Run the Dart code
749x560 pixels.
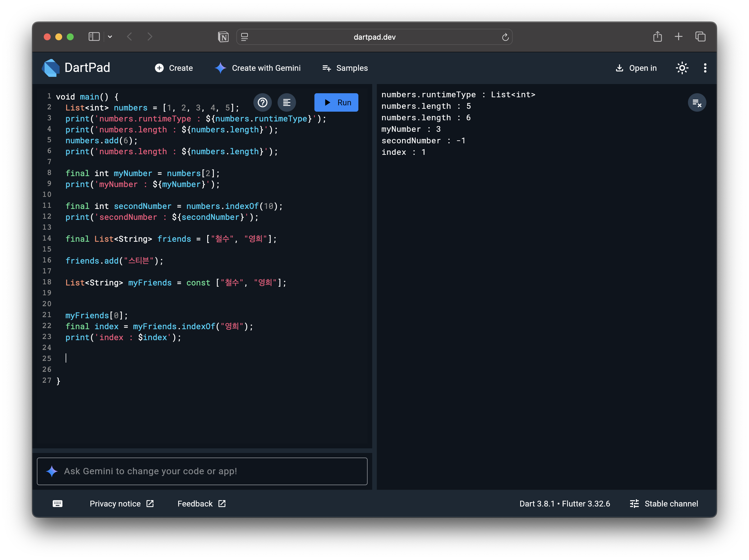336,102
